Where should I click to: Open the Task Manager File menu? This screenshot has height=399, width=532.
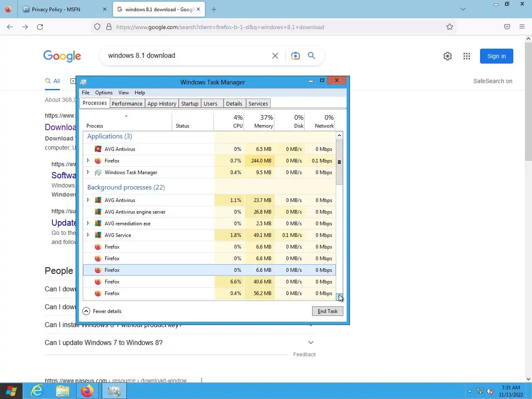pos(86,93)
